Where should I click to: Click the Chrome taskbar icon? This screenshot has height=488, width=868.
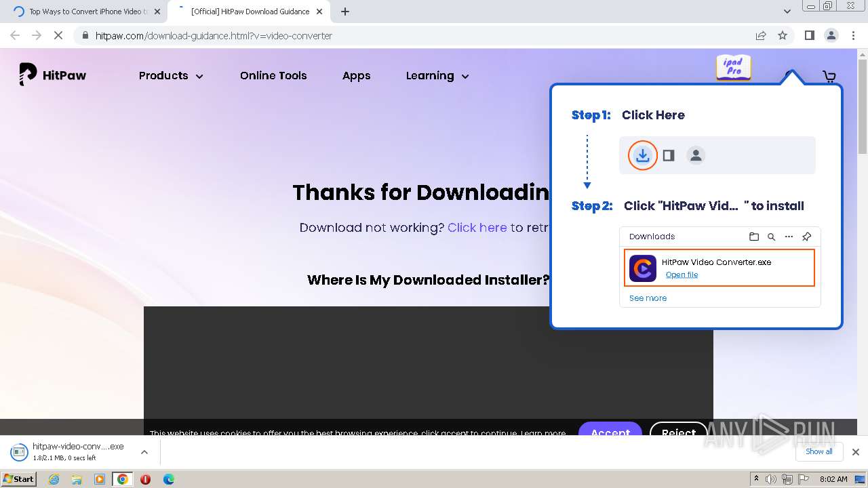122,479
